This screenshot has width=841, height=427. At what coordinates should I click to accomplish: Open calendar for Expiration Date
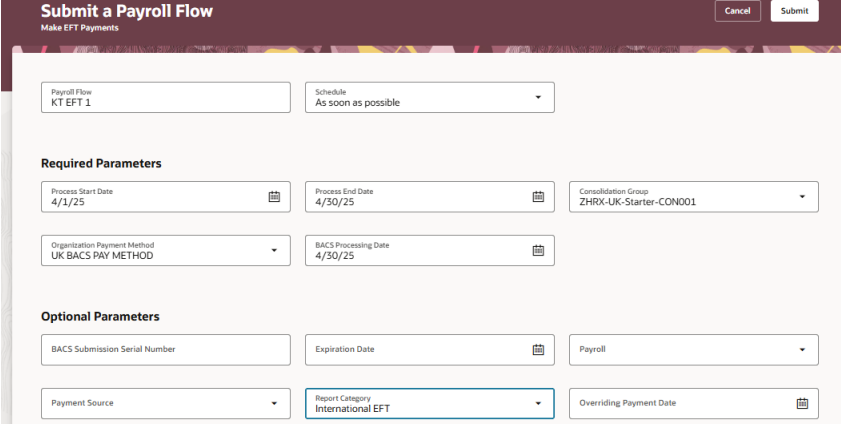click(538, 350)
